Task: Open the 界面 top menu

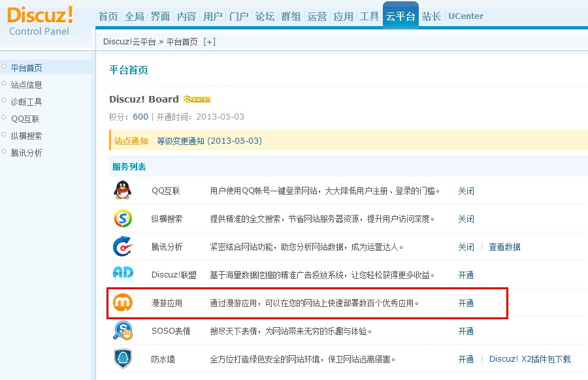Action: 160,16
